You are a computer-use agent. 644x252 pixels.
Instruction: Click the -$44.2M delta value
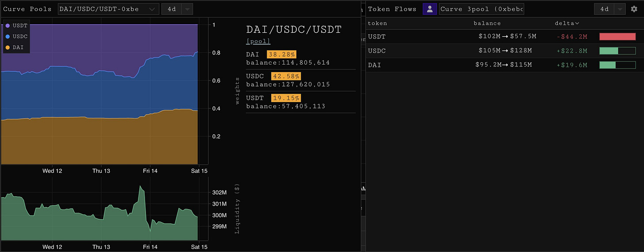[x=572, y=37]
